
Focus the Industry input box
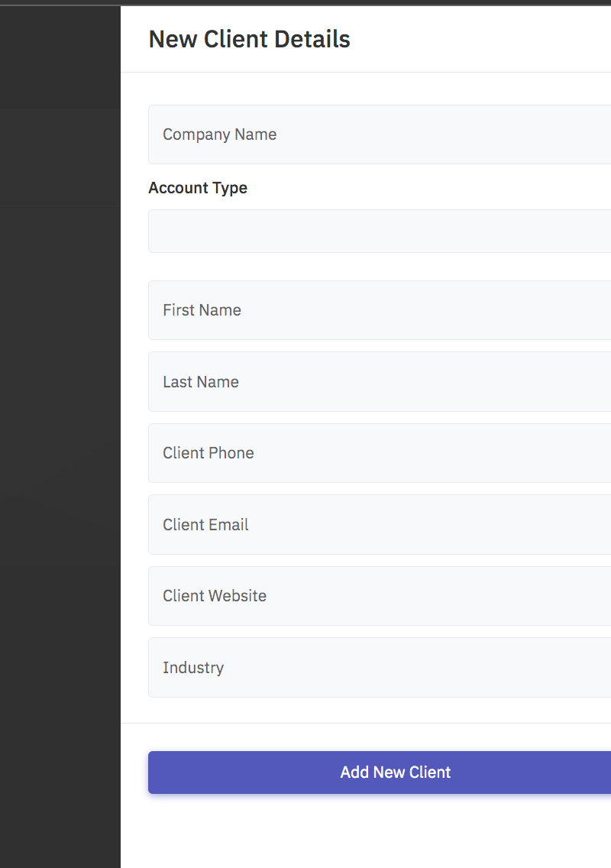point(380,667)
